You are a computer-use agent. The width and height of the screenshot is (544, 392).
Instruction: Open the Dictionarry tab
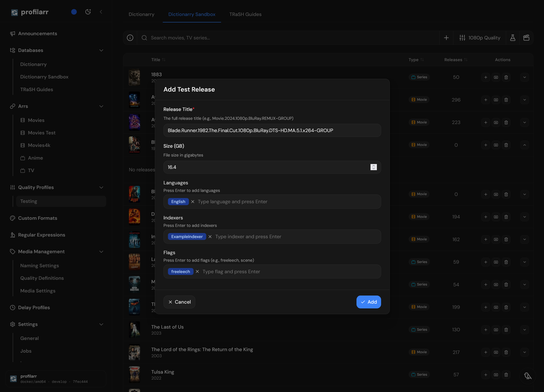click(141, 14)
